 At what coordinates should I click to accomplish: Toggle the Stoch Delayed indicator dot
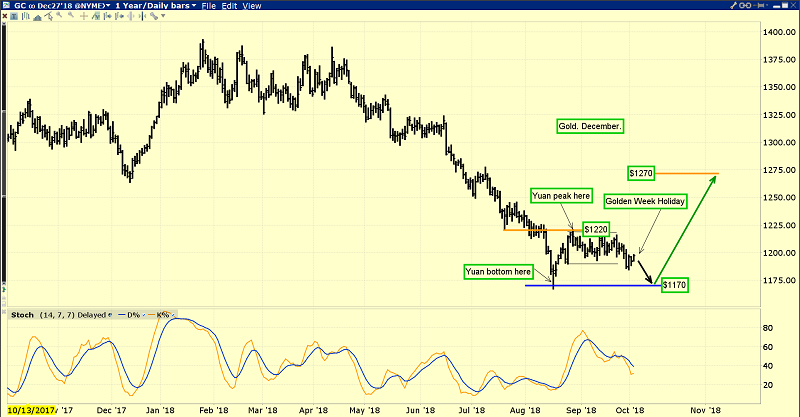point(110,315)
